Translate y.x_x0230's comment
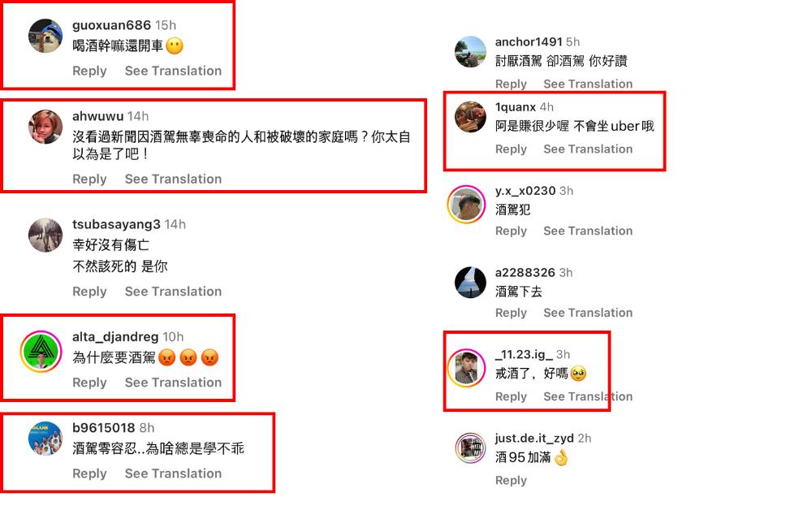The image size is (812, 506). [x=588, y=231]
